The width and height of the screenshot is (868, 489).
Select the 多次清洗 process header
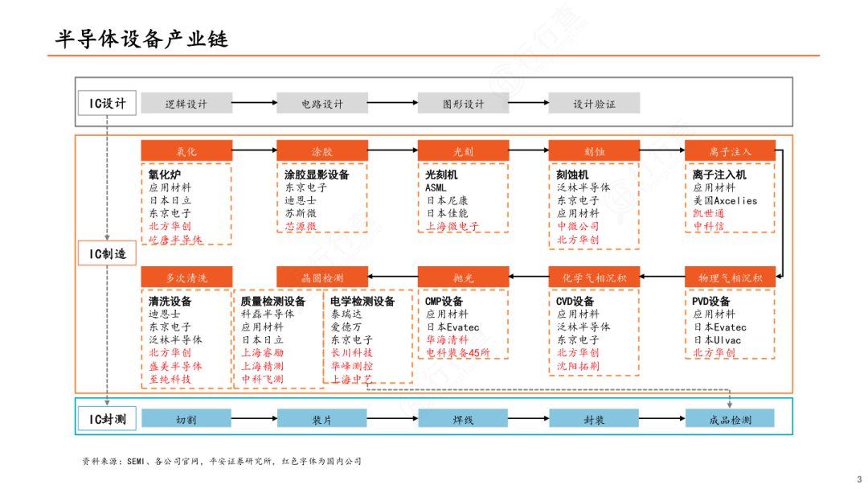186,277
